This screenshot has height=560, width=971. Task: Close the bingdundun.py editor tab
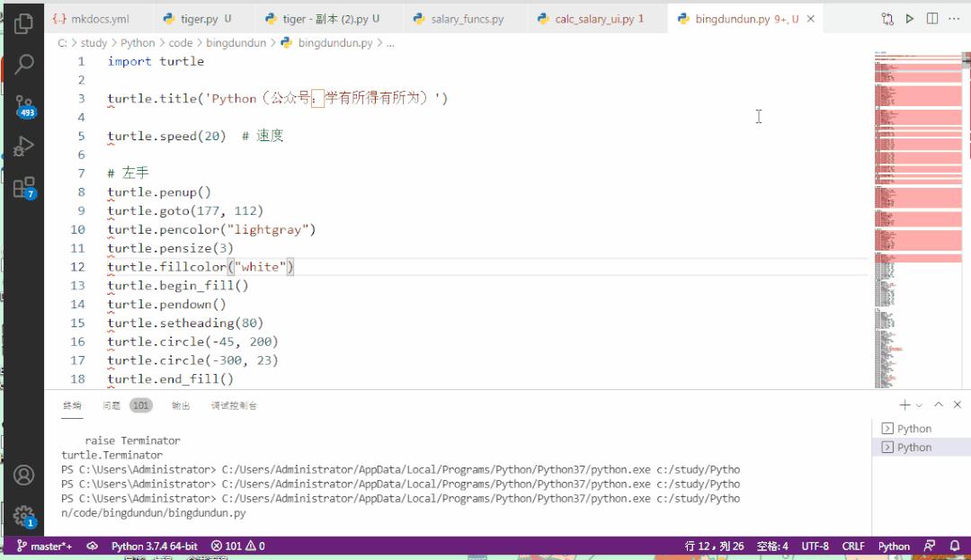pyautogui.click(x=811, y=19)
